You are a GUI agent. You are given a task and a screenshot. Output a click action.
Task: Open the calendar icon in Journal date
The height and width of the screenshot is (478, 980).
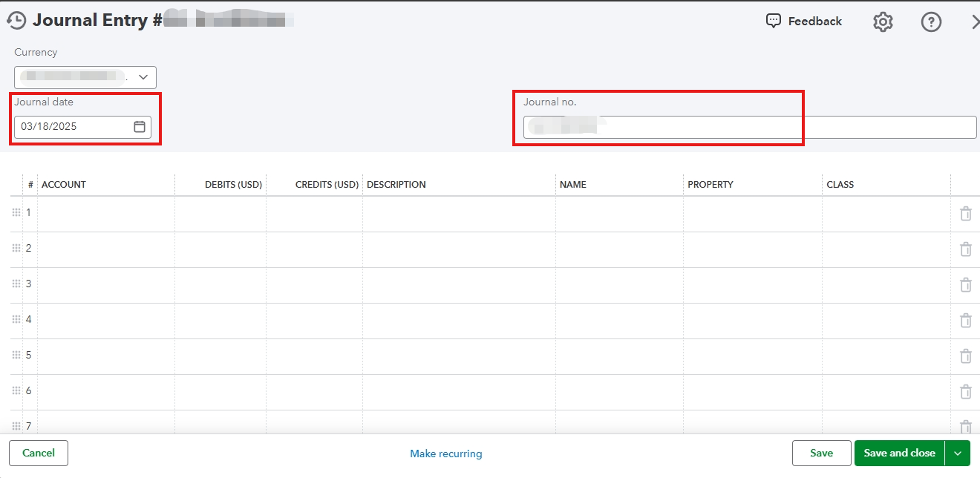tap(139, 126)
